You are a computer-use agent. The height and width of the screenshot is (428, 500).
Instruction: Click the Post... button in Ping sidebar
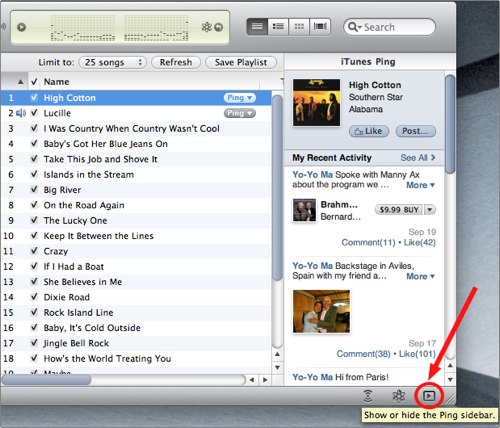(x=415, y=131)
